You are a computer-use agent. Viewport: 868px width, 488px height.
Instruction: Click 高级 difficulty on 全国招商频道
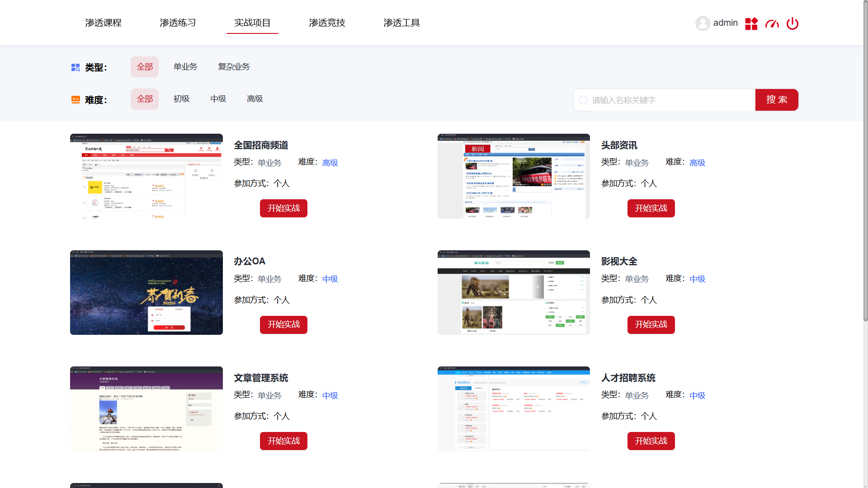point(330,163)
